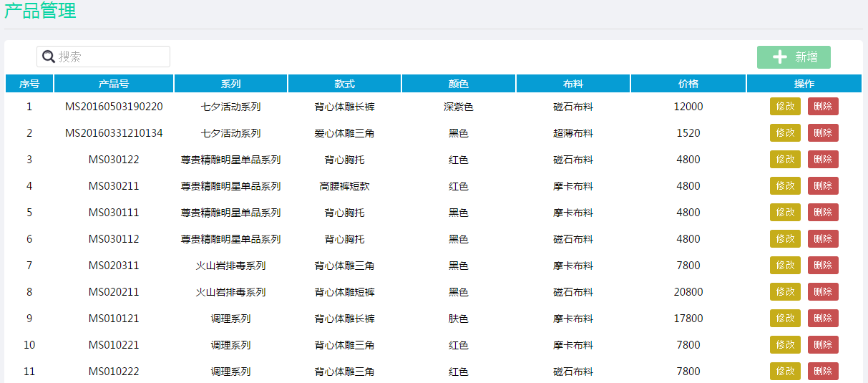Image resolution: width=868 pixels, height=383 pixels.
Task: Click price 1520 cell
Action: point(688,133)
